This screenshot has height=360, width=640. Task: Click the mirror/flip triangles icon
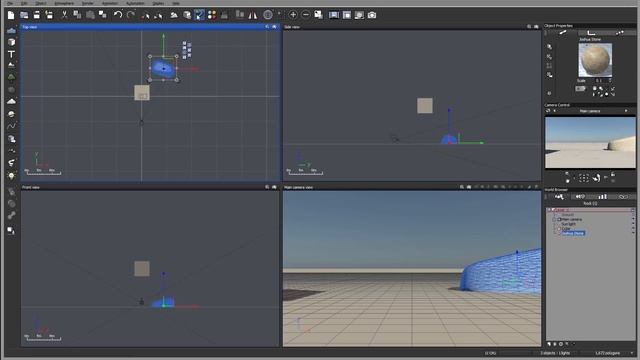click(253, 15)
